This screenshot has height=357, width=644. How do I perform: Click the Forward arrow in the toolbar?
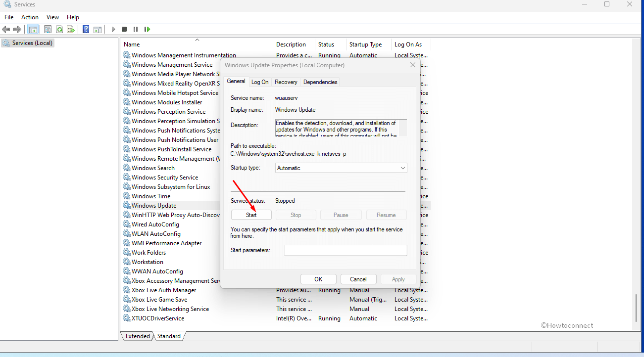[17, 30]
